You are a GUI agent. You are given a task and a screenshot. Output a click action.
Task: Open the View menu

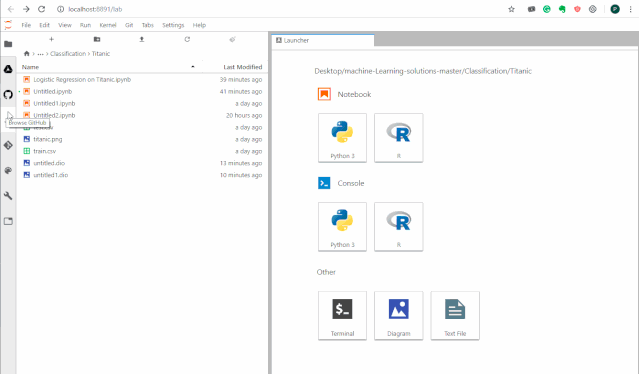(65, 25)
